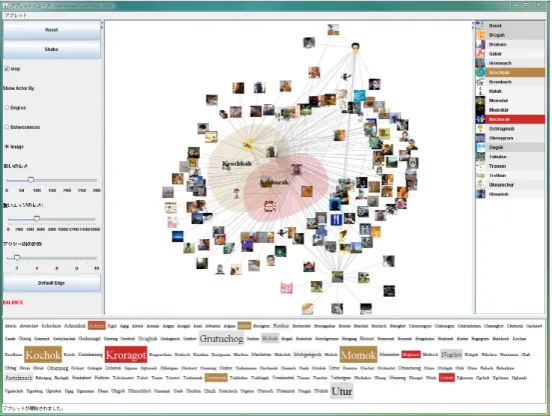Click the yellow node inside the beige region
This screenshot has width=552, height=416.
pyautogui.click(x=248, y=144)
